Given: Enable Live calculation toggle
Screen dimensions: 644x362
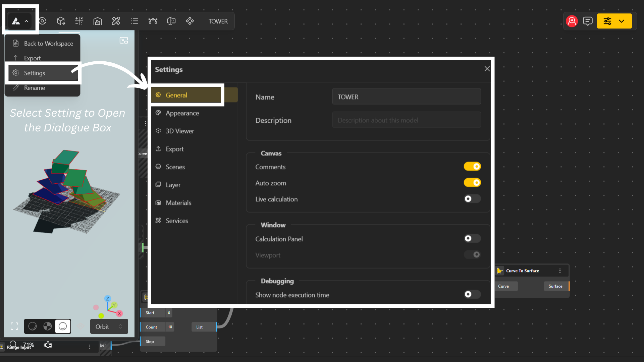Looking at the screenshot, I should 472,199.
